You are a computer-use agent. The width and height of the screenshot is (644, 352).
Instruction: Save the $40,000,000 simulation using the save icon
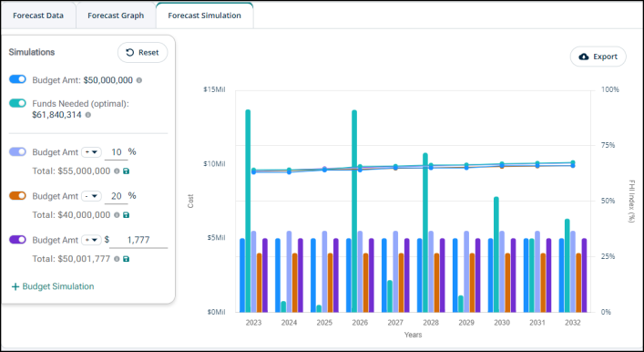127,215
